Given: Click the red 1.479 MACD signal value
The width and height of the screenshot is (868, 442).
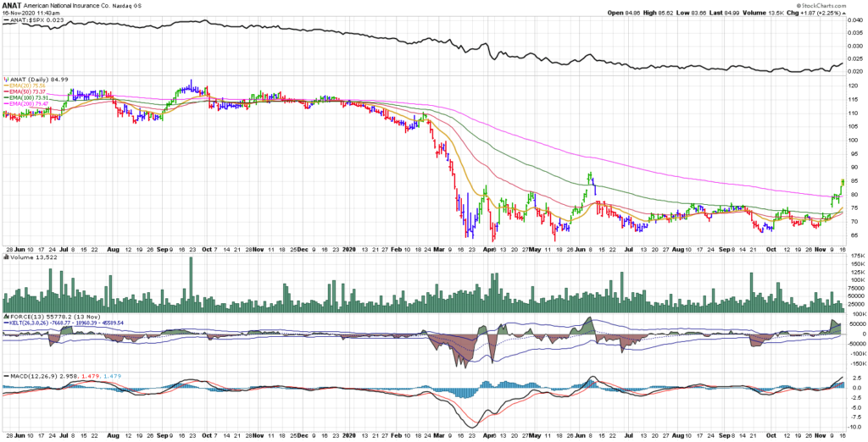Looking at the screenshot, I should pyautogui.click(x=90, y=376).
